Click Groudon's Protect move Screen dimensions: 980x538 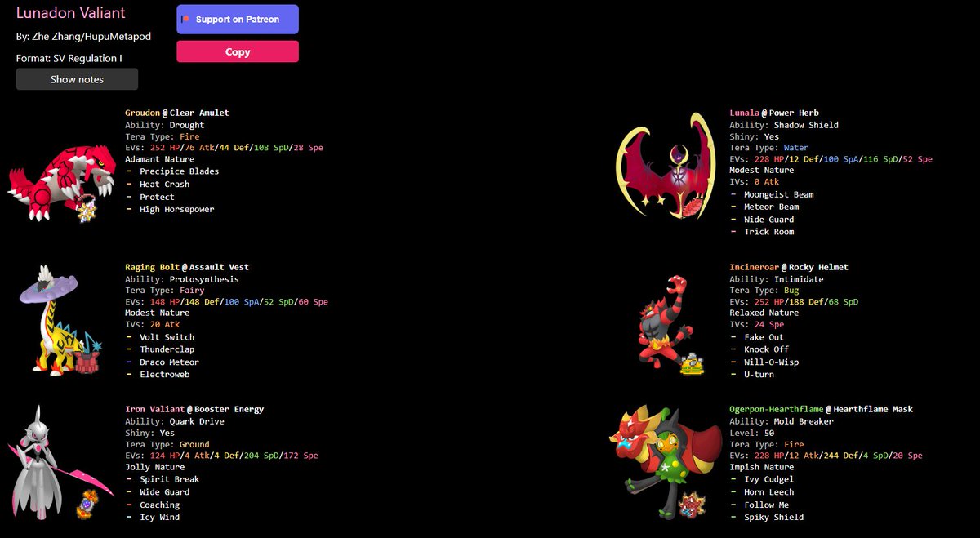click(157, 197)
